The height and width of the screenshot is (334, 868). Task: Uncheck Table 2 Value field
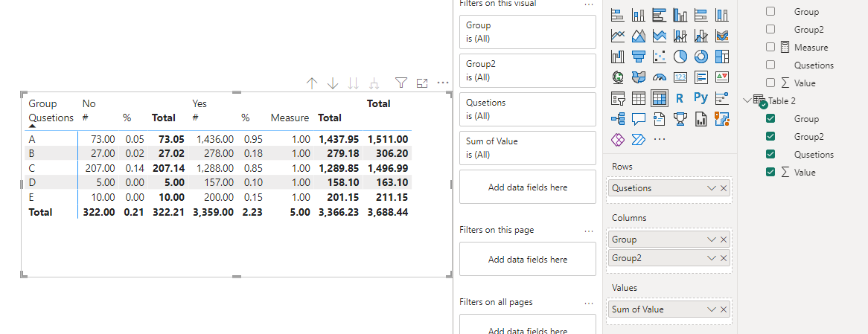click(x=770, y=172)
